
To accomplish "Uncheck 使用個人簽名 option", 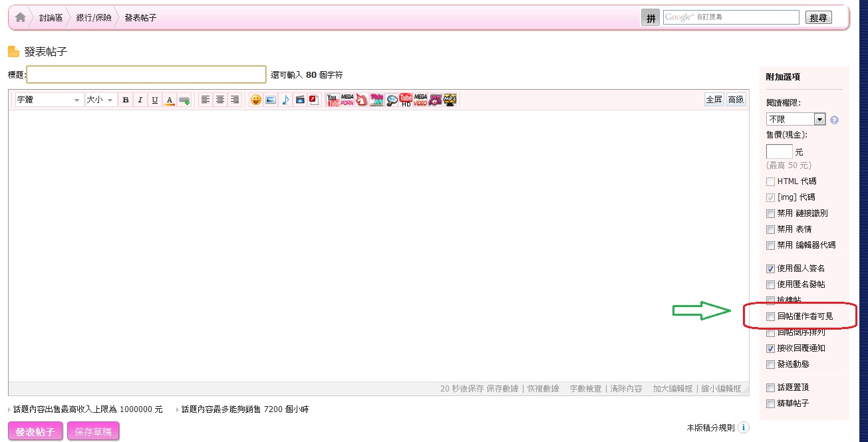I will (770, 269).
